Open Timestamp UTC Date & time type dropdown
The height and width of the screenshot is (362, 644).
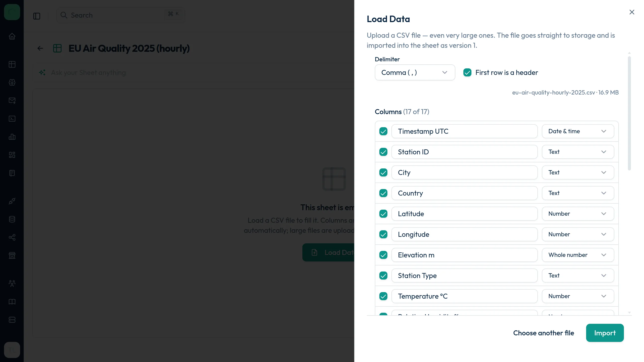pos(578,131)
